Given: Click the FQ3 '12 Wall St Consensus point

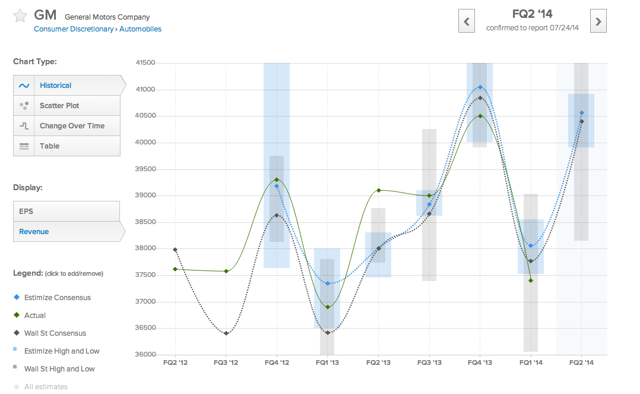Looking at the screenshot, I should click(x=226, y=333).
